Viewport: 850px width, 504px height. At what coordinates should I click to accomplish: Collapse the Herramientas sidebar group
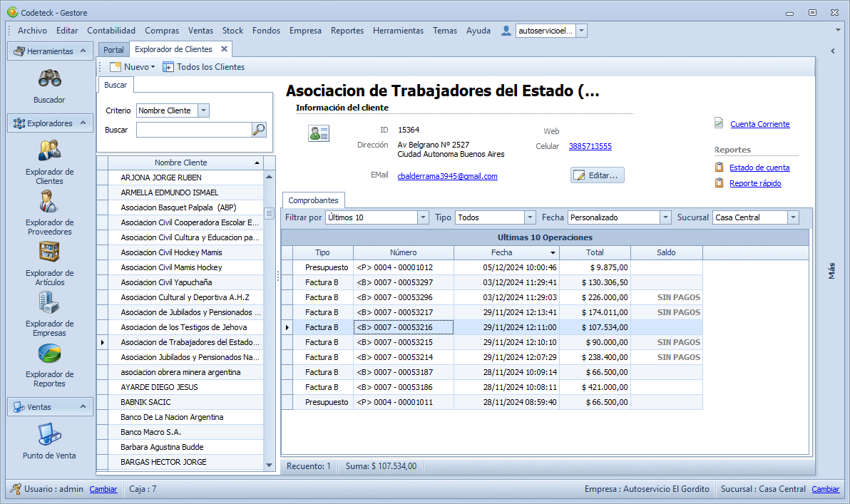(83, 51)
